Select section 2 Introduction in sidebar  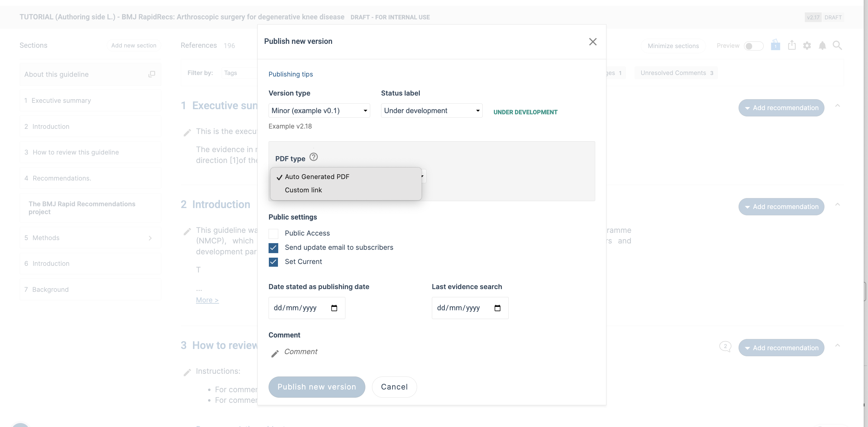click(90, 126)
